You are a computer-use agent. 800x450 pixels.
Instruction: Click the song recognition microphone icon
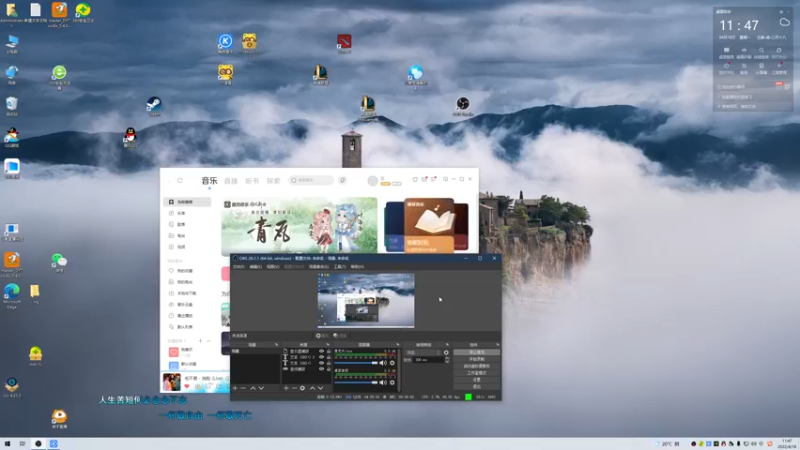342,180
